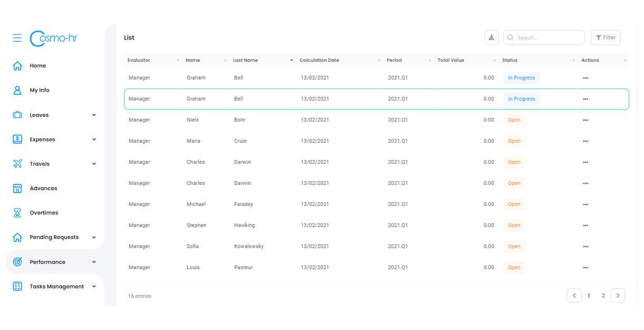Open Pending Requests in sidebar
Viewport: 644px width, 330px height.
pos(54,237)
